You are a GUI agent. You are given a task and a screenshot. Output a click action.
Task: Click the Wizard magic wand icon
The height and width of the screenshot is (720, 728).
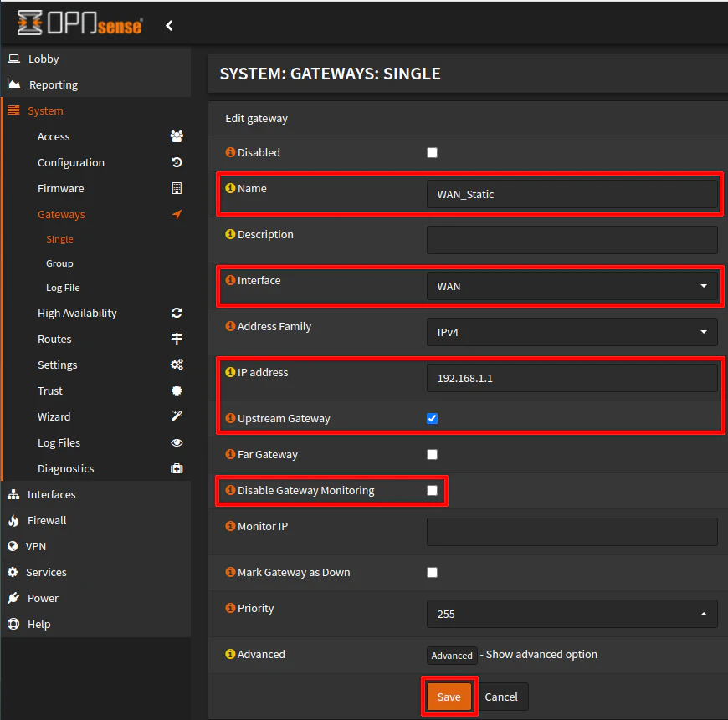click(x=177, y=416)
